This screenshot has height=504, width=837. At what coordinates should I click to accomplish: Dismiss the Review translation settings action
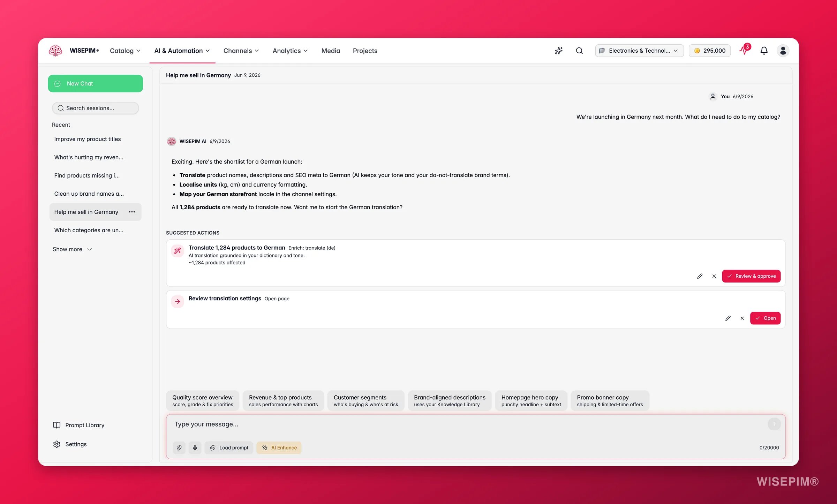[742, 318]
